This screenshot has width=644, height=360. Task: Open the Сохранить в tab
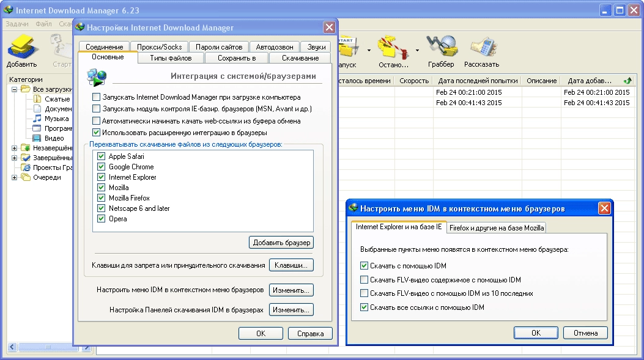(237, 58)
